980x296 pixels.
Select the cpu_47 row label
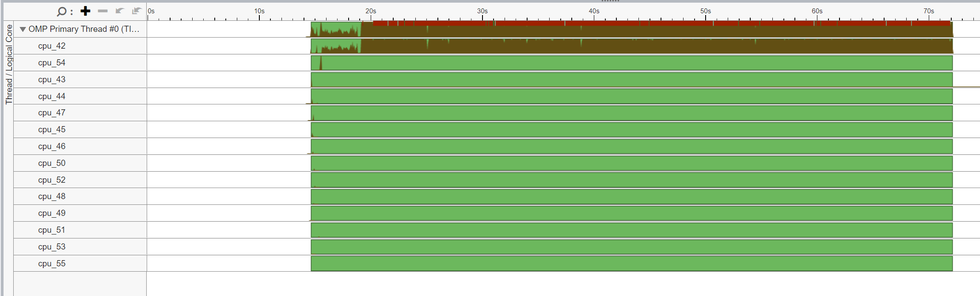pyautogui.click(x=52, y=113)
